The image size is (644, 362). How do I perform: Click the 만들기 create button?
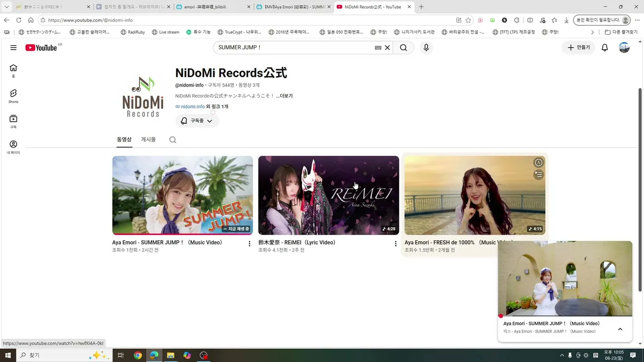point(579,48)
